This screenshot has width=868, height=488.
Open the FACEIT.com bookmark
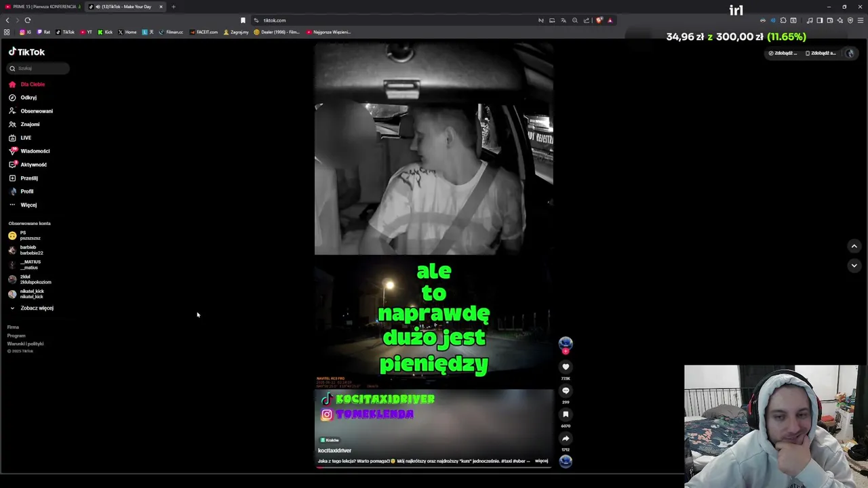(x=204, y=32)
